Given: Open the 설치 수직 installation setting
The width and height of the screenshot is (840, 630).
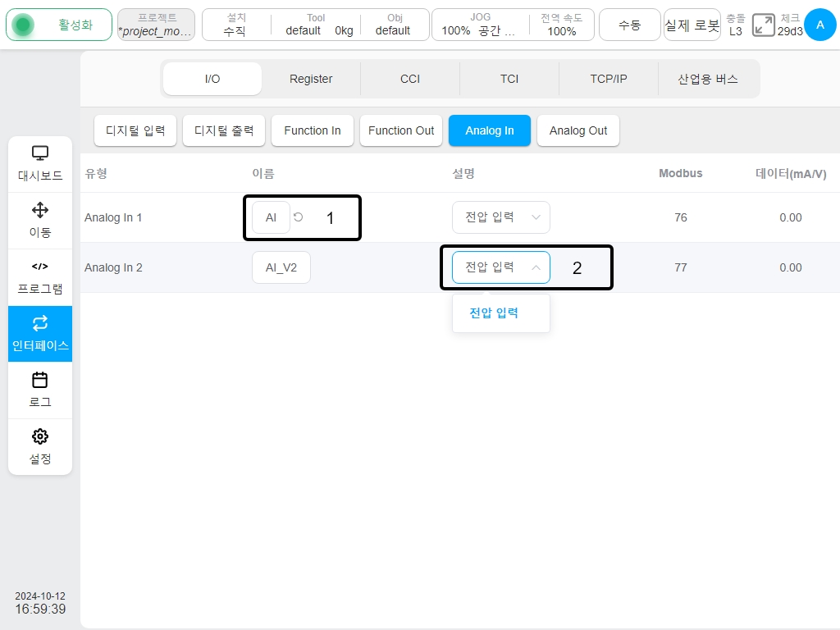Looking at the screenshot, I should [235, 25].
